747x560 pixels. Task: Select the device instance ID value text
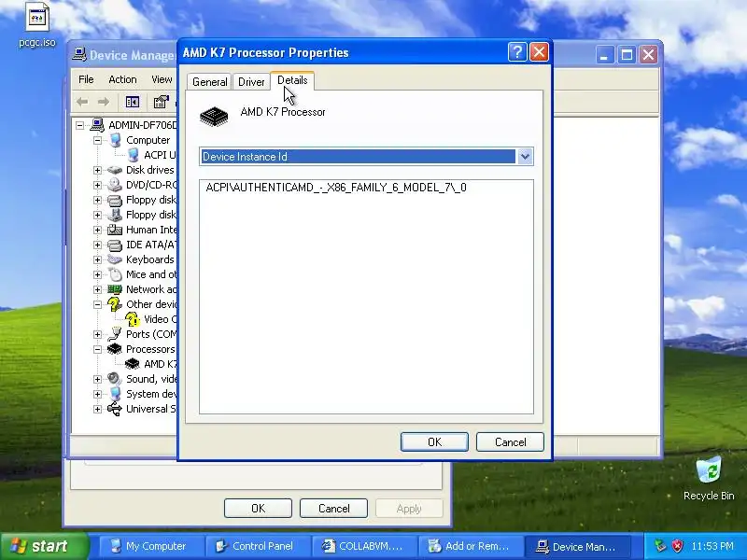[336, 188]
